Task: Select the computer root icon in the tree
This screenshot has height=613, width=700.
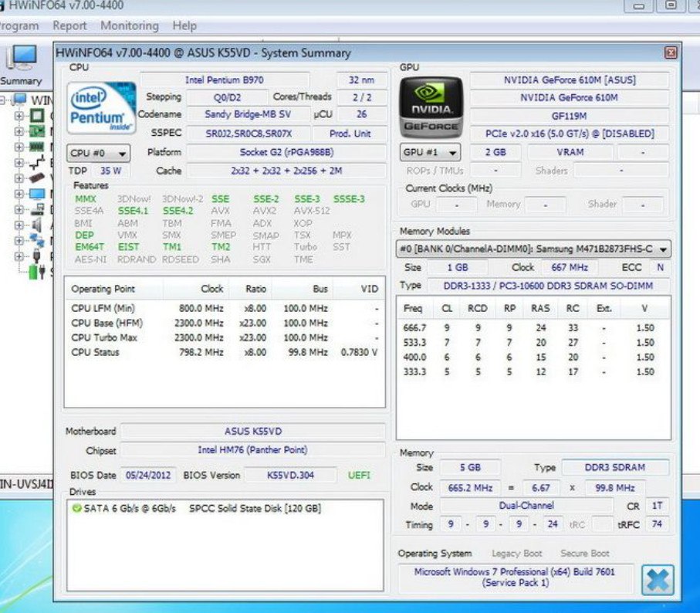Action: tap(19, 99)
